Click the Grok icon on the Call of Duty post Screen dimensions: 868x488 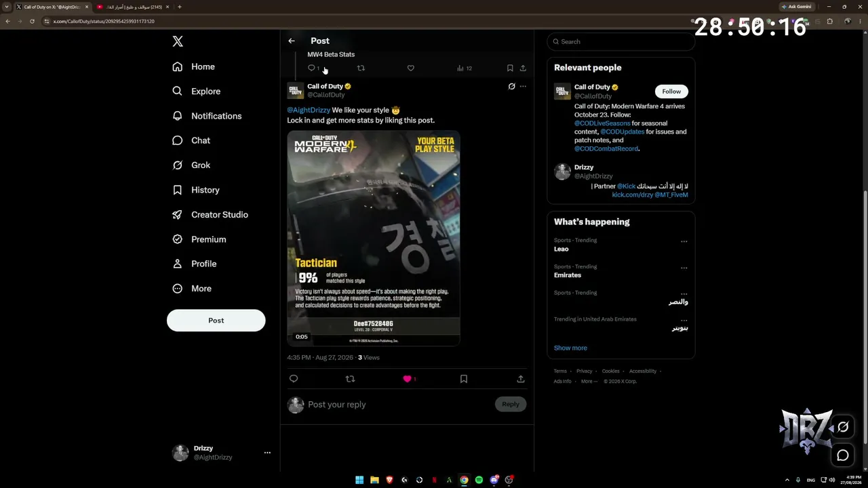coord(511,87)
